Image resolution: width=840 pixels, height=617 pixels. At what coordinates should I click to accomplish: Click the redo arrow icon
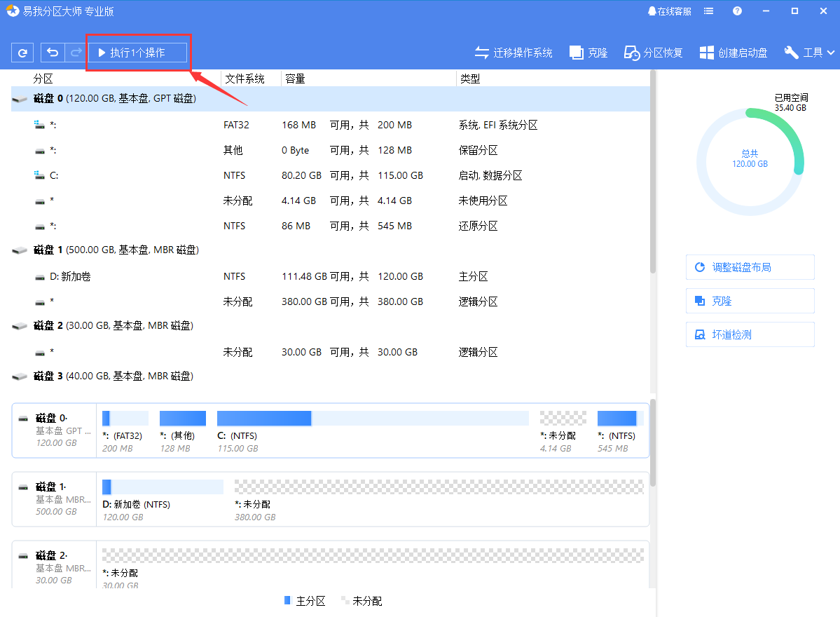(75, 53)
